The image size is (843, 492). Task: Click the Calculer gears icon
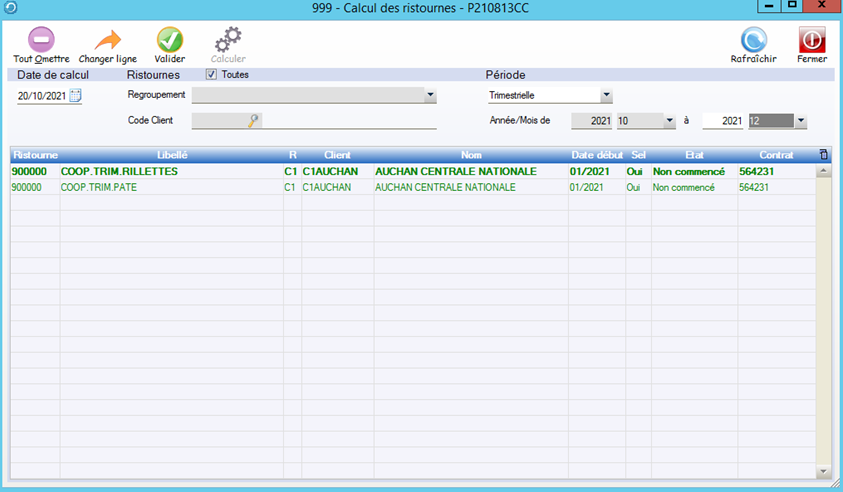[228, 40]
